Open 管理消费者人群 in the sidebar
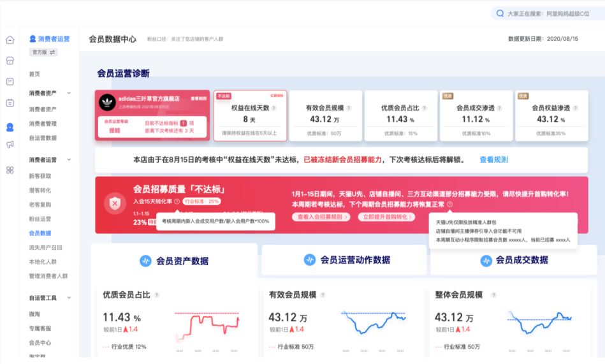 pos(48,276)
